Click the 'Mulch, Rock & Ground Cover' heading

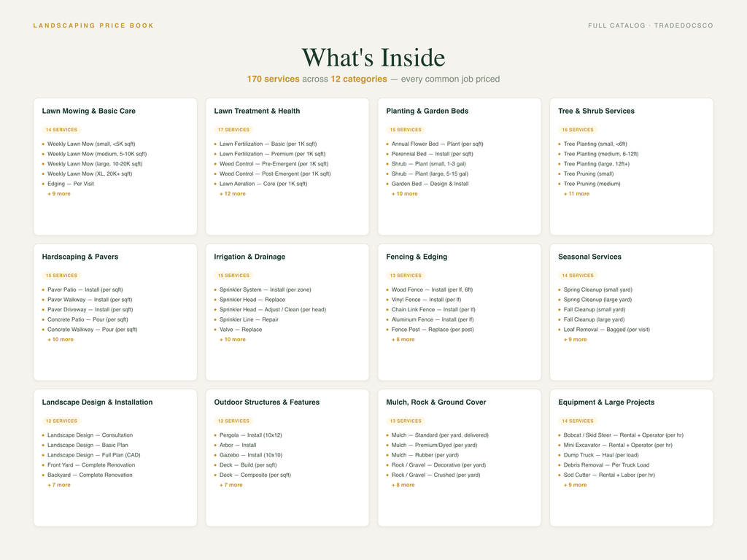click(x=436, y=402)
